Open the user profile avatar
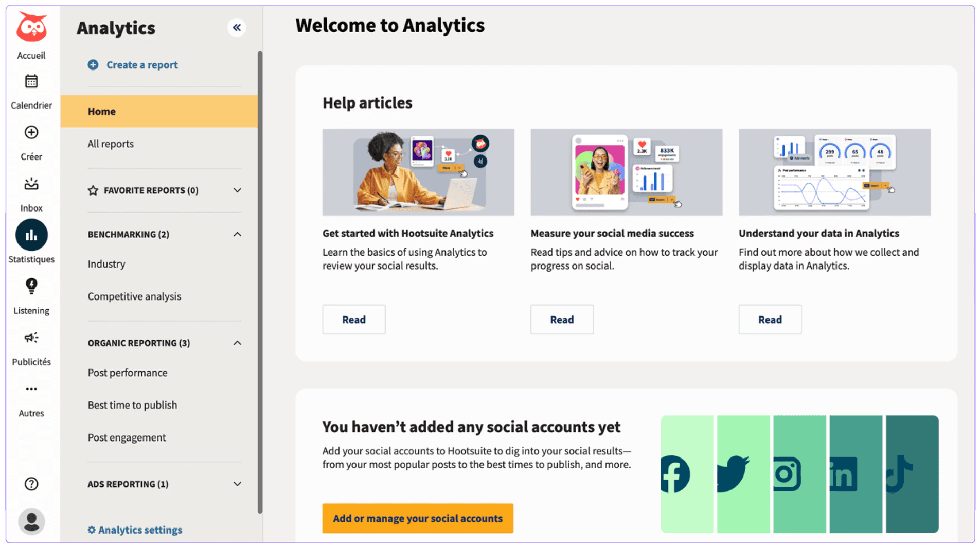 pyautogui.click(x=31, y=521)
